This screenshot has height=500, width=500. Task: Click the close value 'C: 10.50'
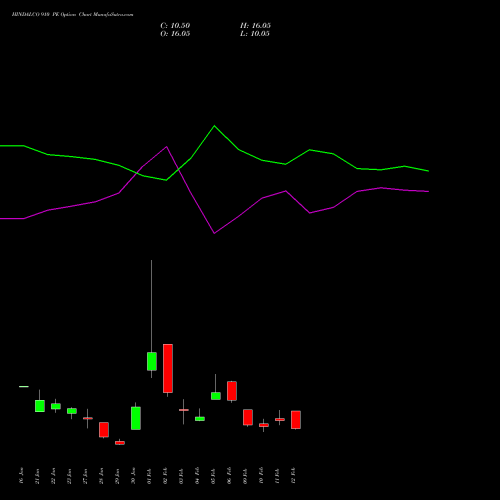coord(175,26)
